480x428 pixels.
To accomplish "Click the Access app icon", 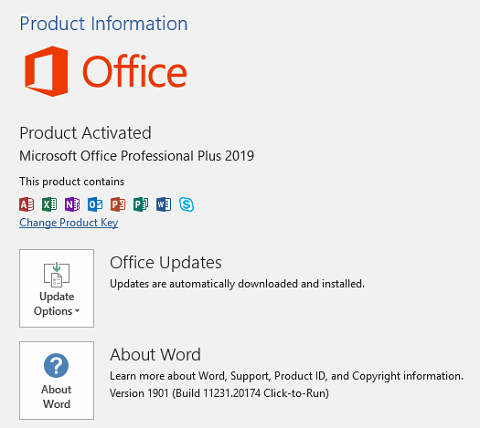I will pos(27,204).
